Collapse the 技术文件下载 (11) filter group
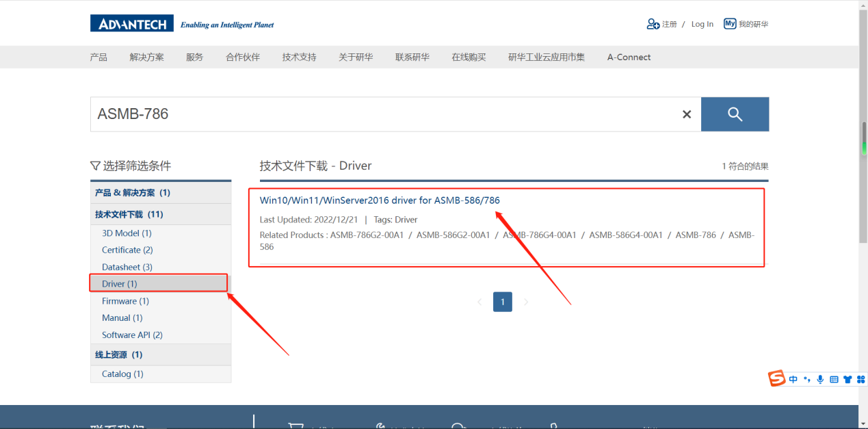The width and height of the screenshot is (868, 429). pyautogui.click(x=161, y=214)
